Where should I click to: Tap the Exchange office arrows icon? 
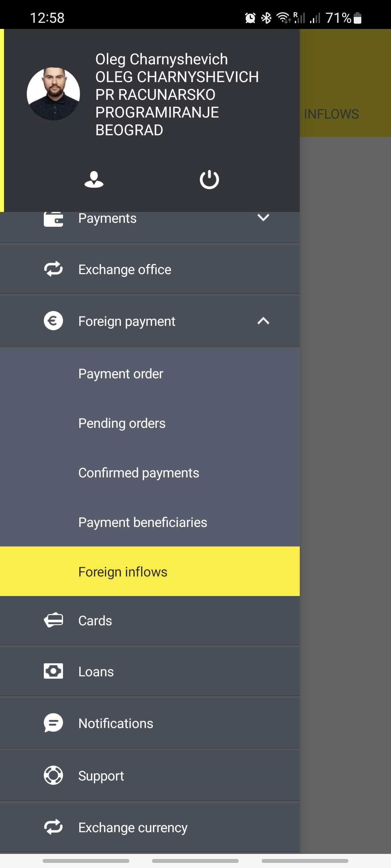53,269
